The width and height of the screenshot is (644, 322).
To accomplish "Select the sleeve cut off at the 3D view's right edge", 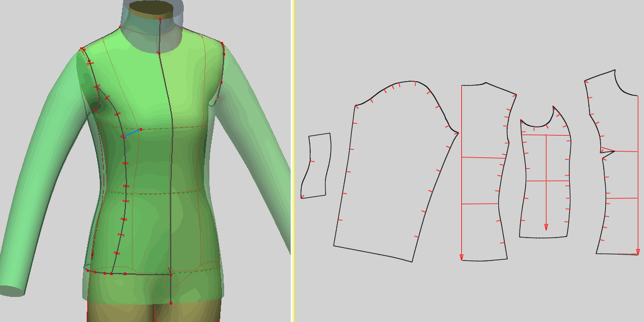I will (x=255, y=144).
